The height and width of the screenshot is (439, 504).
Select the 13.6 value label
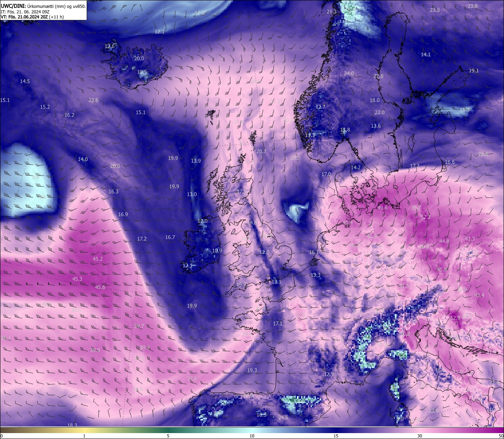(376, 126)
